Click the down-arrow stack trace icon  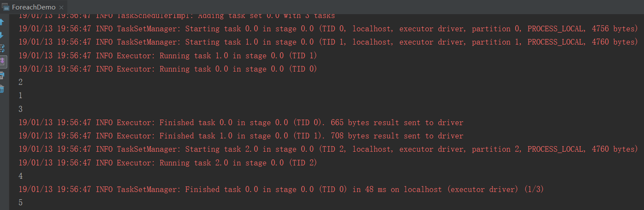2,35
